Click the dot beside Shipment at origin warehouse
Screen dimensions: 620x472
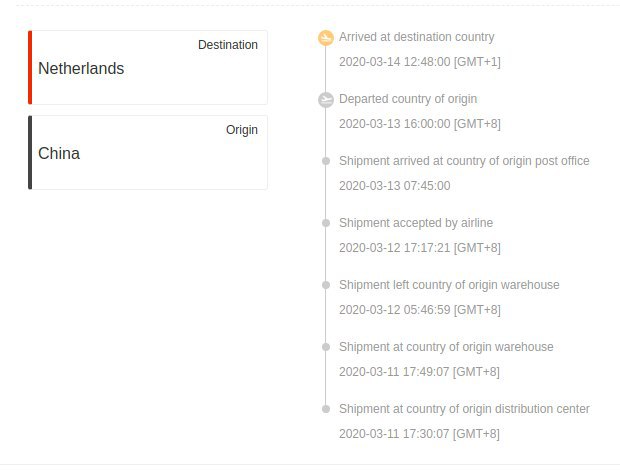point(326,347)
